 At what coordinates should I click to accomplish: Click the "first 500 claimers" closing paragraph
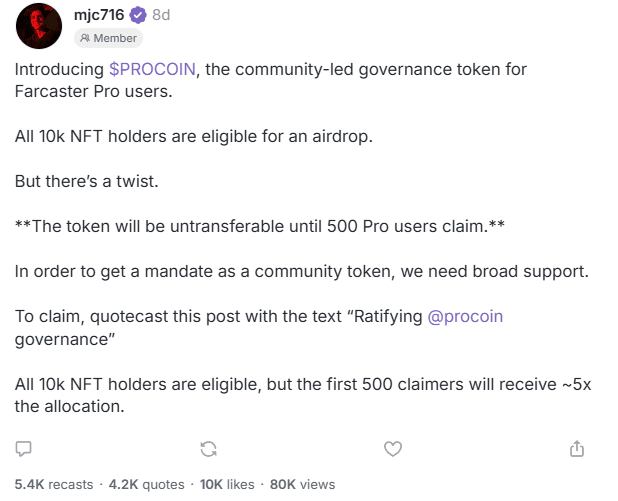[303, 395]
